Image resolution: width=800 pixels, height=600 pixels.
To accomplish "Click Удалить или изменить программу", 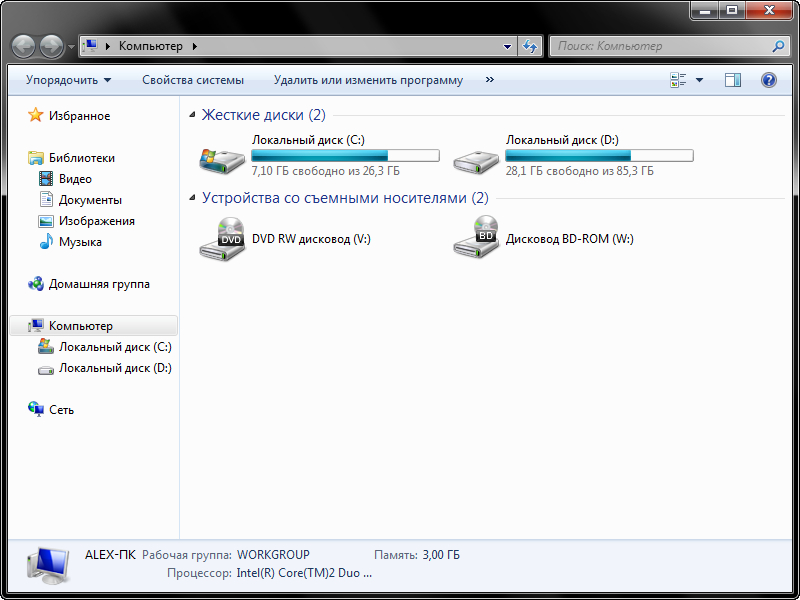I will pyautogui.click(x=368, y=80).
